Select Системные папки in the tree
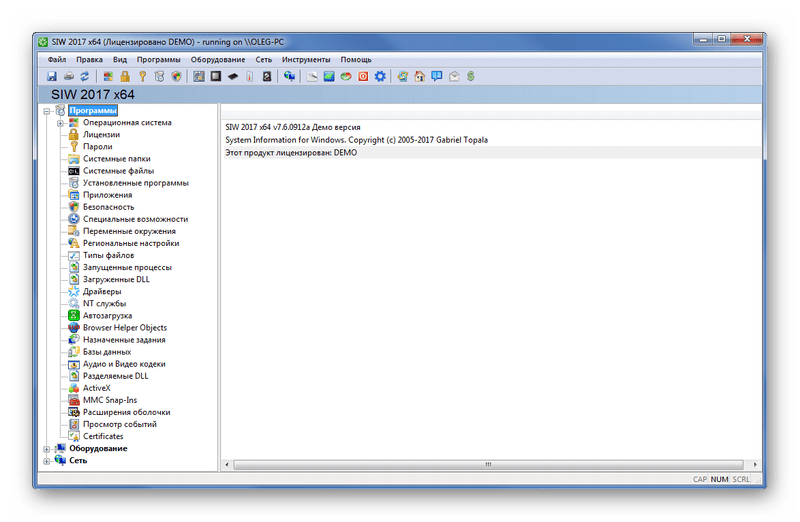This screenshot has height=522, width=800. 117,159
